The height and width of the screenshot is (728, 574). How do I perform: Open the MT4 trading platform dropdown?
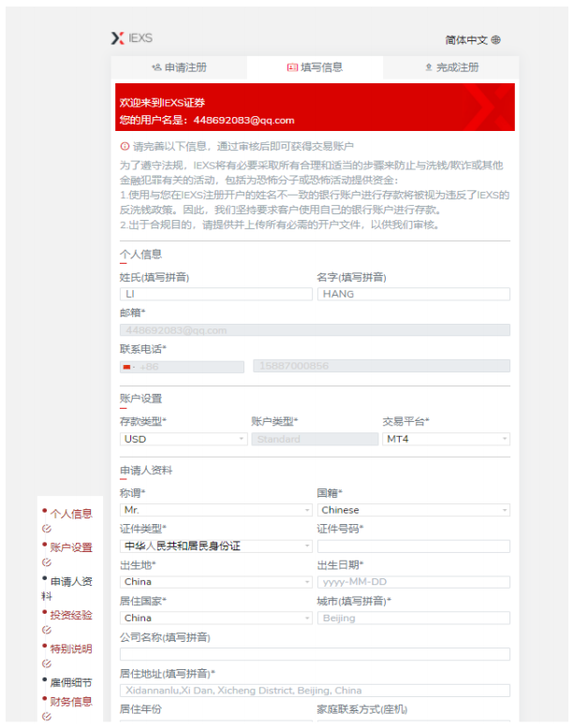click(x=447, y=439)
